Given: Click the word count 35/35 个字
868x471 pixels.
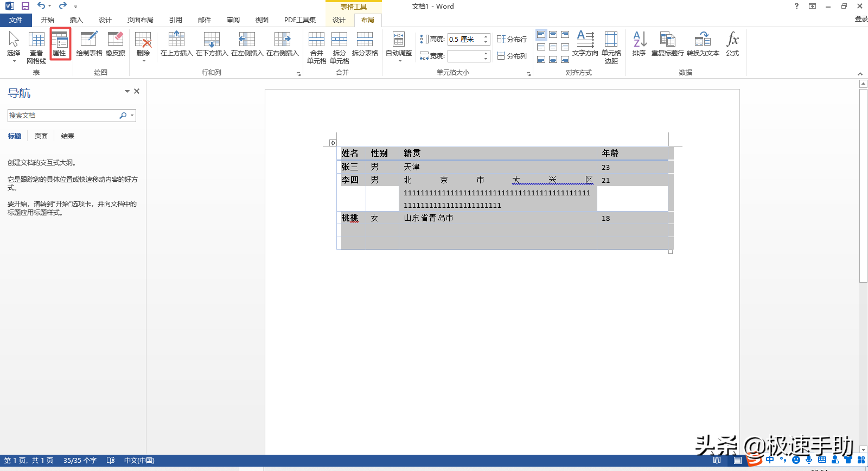Looking at the screenshot, I should coord(80,461).
